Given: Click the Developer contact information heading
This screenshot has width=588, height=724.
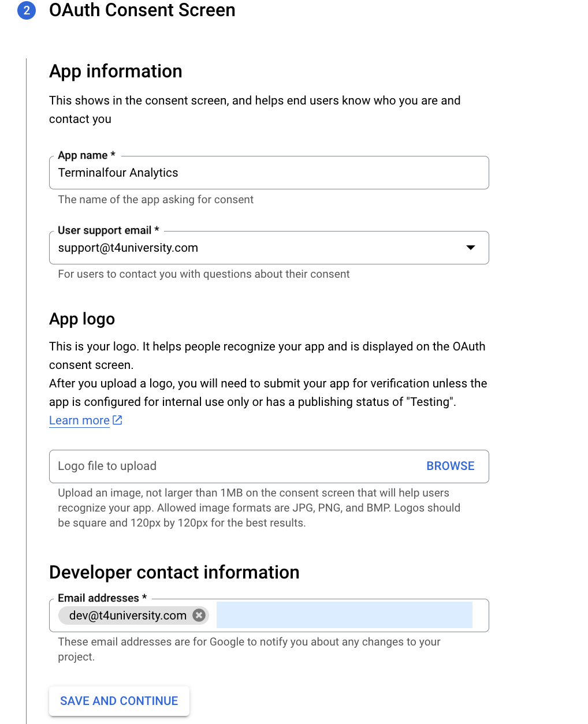Looking at the screenshot, I should [174, 572].
